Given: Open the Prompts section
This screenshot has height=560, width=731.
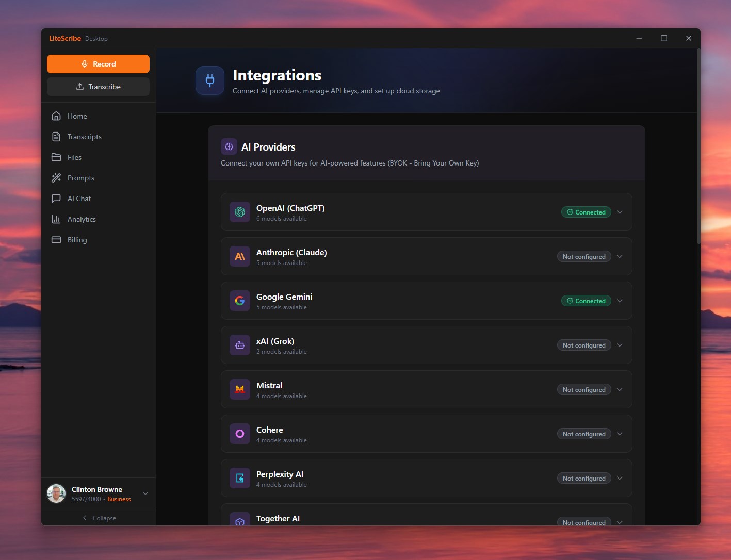Looking at the screenshot, I should [x=99, y=178].
